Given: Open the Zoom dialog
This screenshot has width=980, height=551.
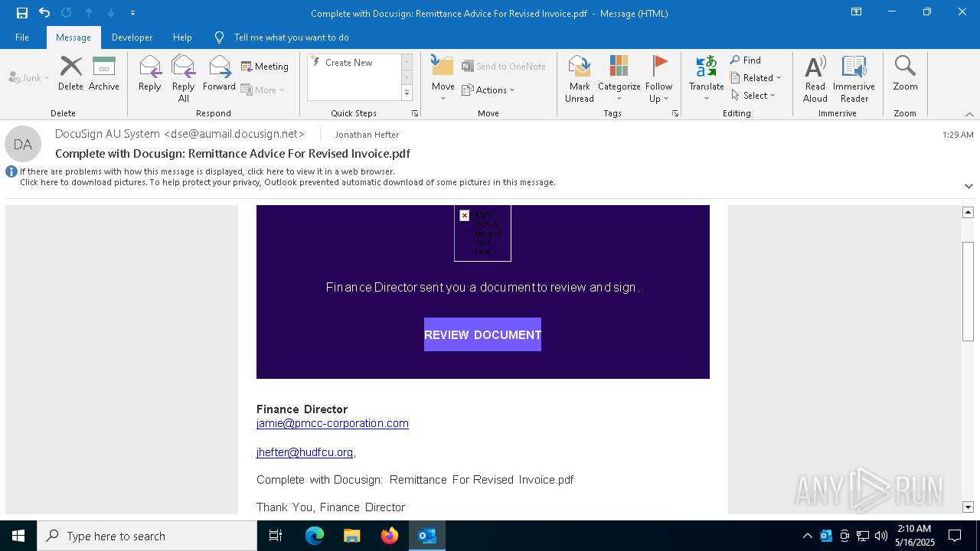Looking at the screenshot, I should tap(905, 73).
